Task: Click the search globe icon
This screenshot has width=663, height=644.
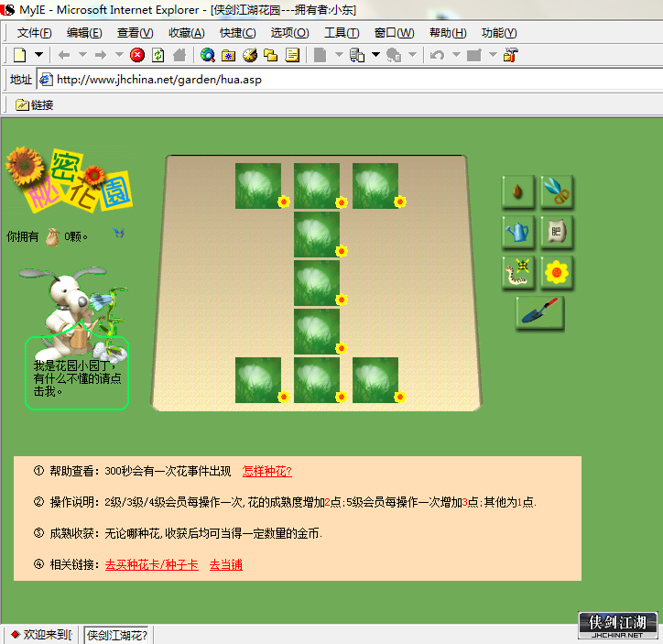Action: (208, 55)
